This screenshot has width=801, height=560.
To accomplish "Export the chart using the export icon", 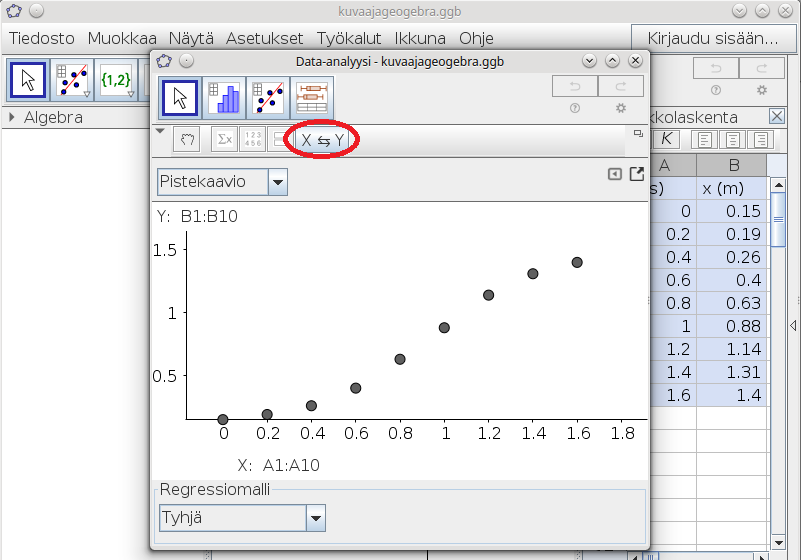I will tap(637, 174).
